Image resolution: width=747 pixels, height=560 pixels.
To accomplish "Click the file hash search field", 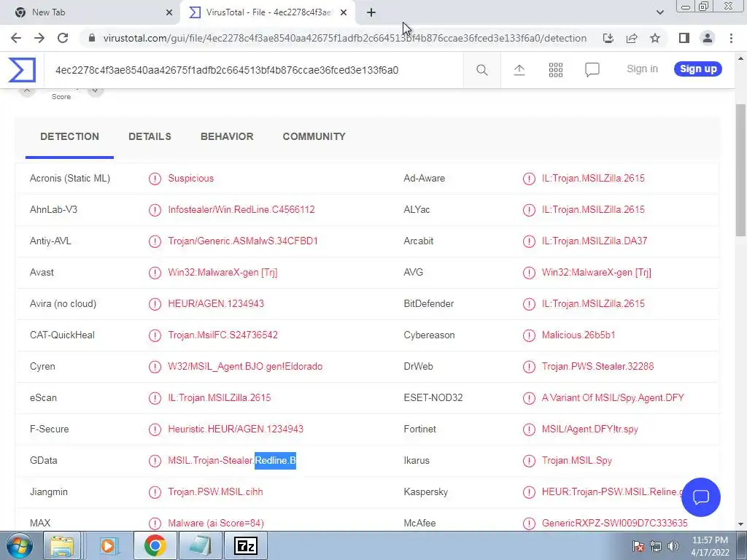I will pos(253,71).
